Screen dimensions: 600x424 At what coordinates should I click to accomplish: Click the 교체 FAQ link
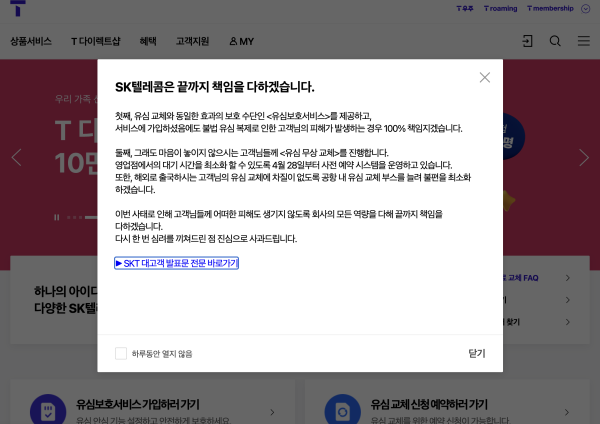(x=521, y=278)
